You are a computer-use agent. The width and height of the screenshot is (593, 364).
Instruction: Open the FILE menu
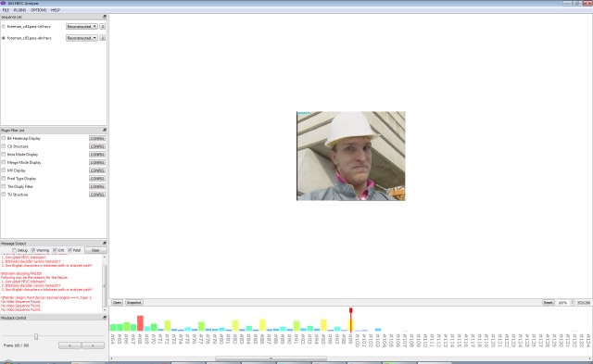click(6, 10)
